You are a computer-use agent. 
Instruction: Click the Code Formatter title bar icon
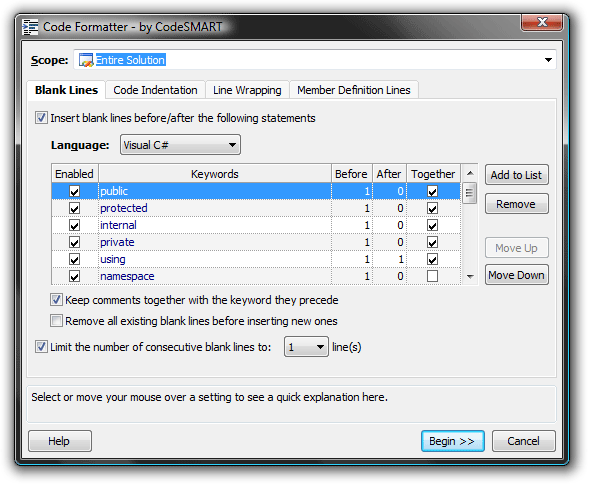[x=30, y=27]
